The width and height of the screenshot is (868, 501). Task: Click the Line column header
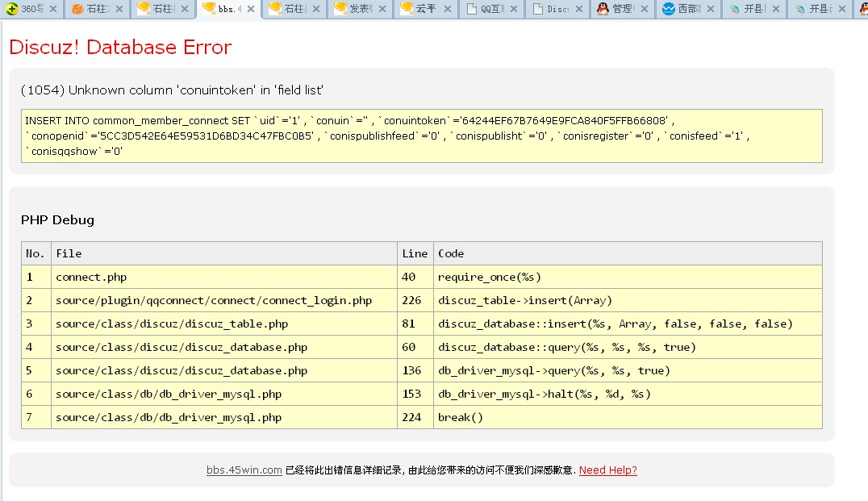tap(415, 253)
